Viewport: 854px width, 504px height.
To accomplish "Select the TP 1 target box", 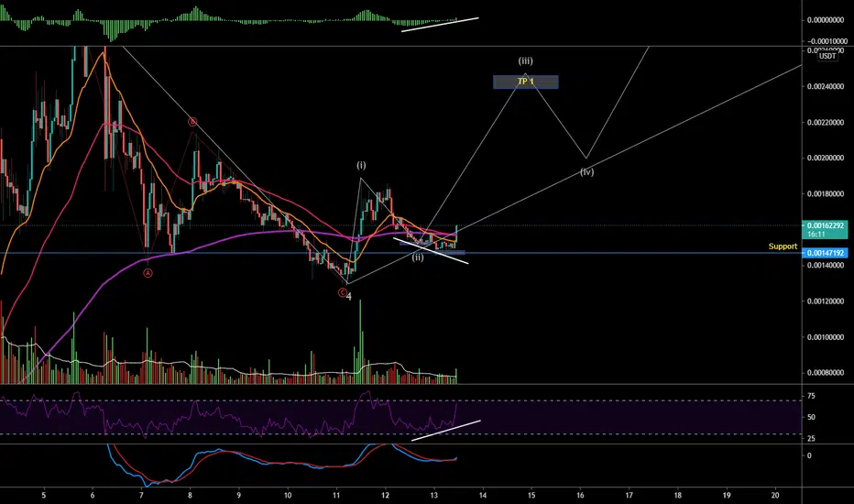I will [526, 82].
